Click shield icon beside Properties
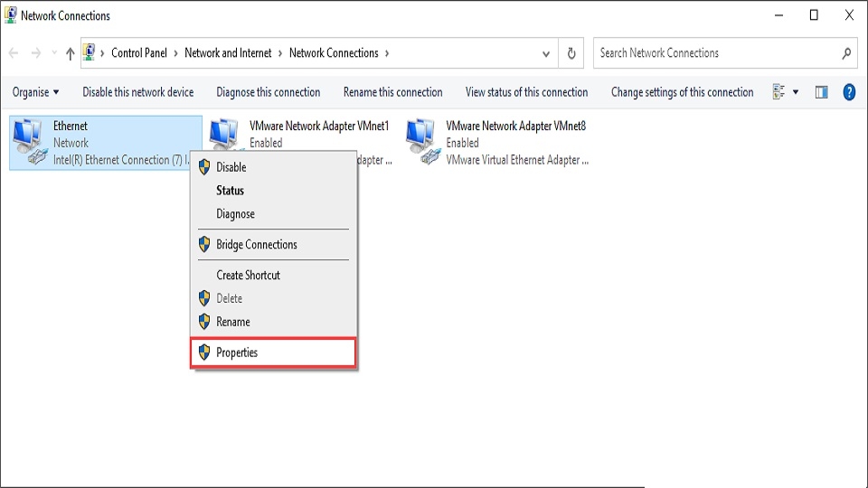The image size is (868, 488). pos(204,352)
